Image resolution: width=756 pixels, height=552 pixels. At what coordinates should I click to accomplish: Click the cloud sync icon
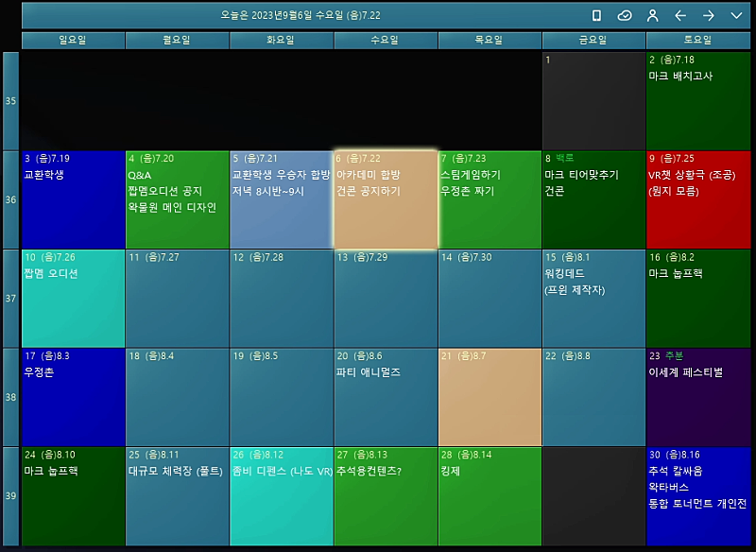[x=625, y=15]
